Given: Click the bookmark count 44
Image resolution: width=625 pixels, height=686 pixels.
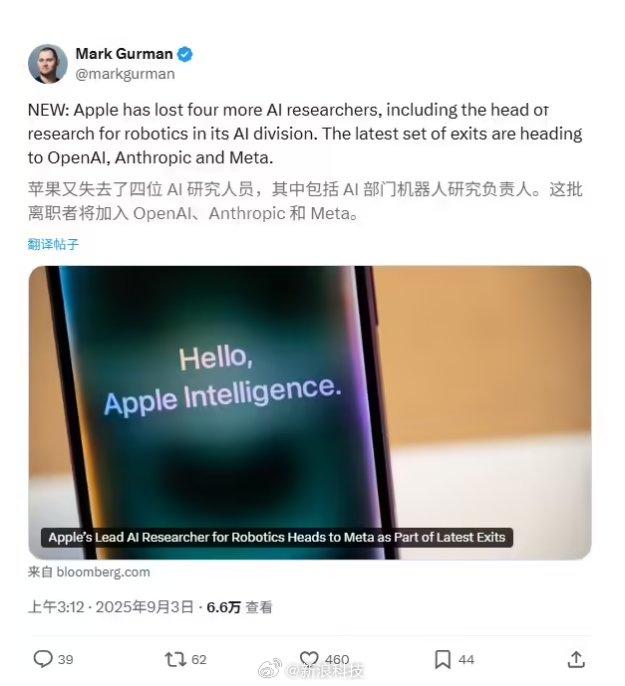Looking at the screenshot, I should (466, 660).
